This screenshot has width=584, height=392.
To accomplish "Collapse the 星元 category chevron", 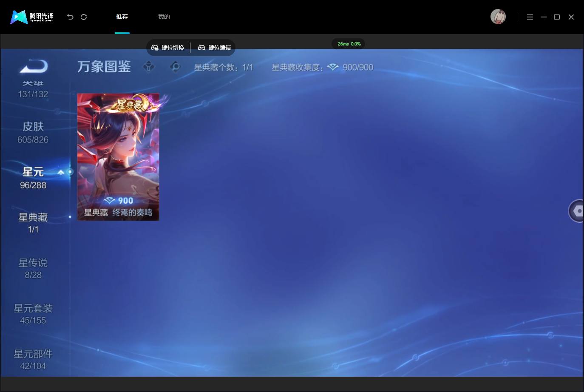I will [61, 172].
